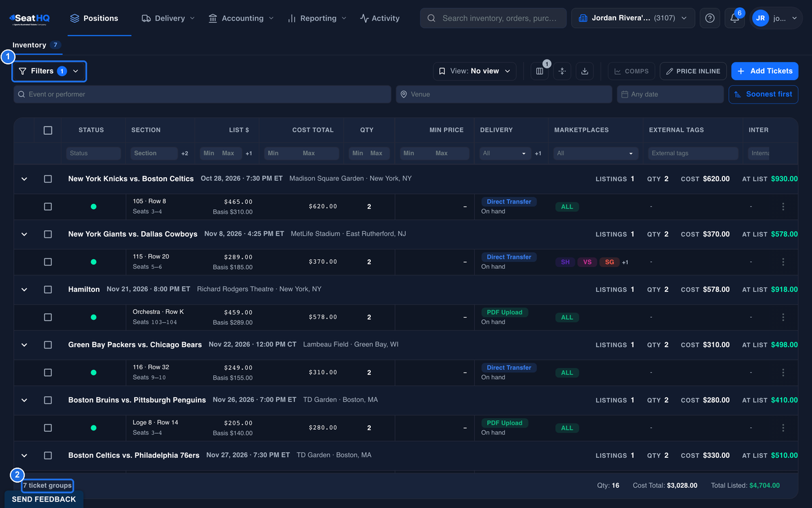Image resolution: width=812 pixels, height=508 pixels.
Task: Collapse the Packers vs. Bears event group
Action: 24,345
